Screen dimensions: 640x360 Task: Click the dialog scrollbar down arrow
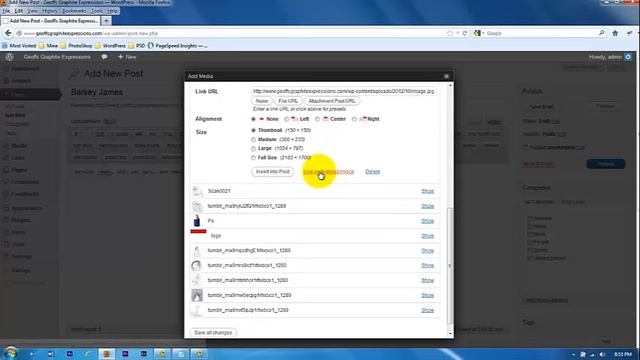click(450, 334)
